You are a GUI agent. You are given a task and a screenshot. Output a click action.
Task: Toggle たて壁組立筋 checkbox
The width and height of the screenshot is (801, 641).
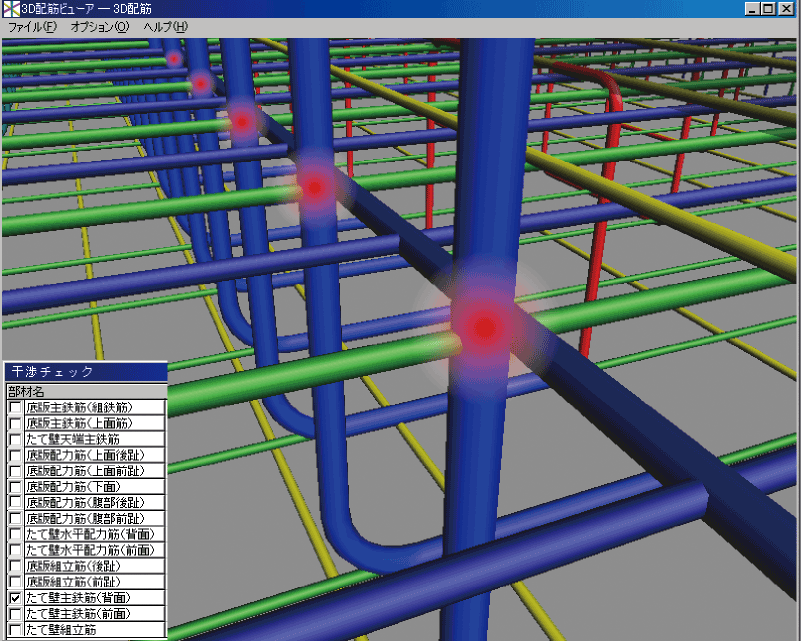[15, 630]
